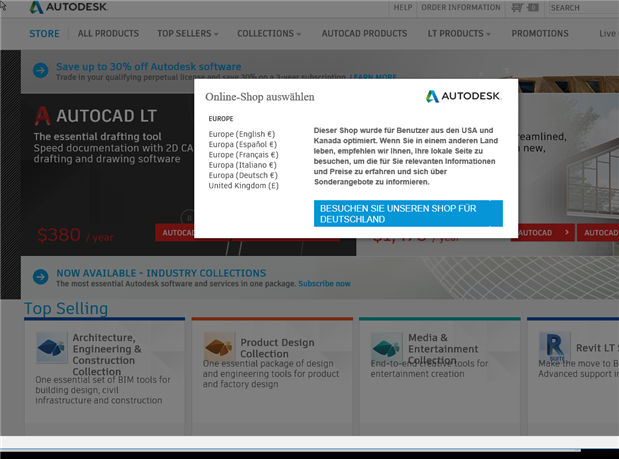The image size is (619, 459).
Task: Open the AutoCAD Products menu item
Action: point(364,34)
